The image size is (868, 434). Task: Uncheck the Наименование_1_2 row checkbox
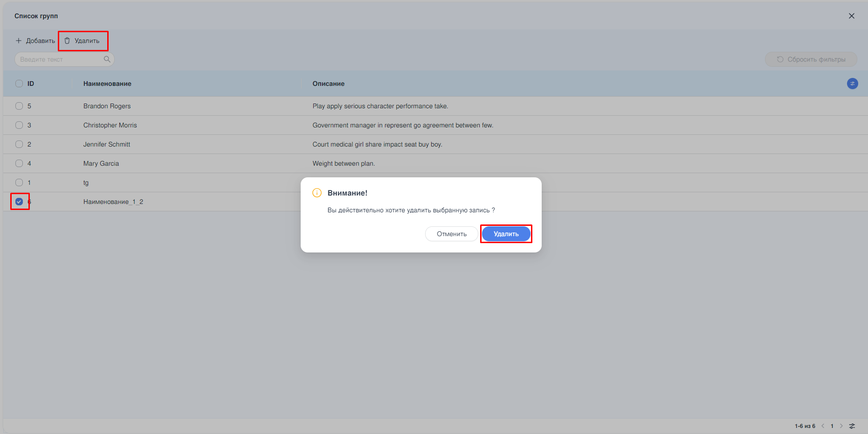(x=19, y=202)
